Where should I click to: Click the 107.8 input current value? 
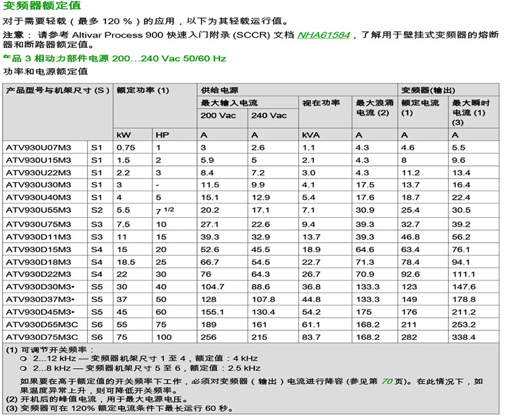(x=263, y=300)
